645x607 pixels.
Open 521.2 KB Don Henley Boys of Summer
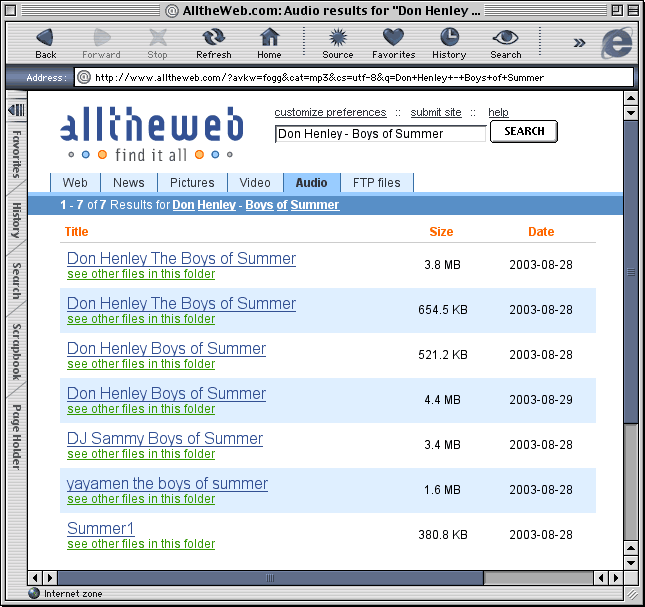point(166,348)
